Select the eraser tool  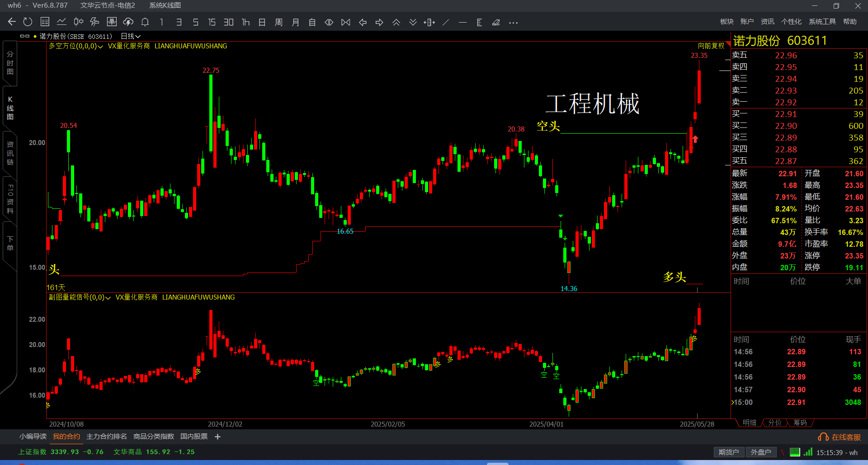pos(496,22)
